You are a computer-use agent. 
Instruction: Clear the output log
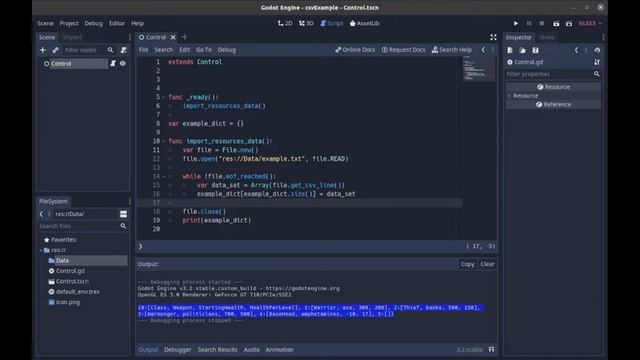[487, 264]
